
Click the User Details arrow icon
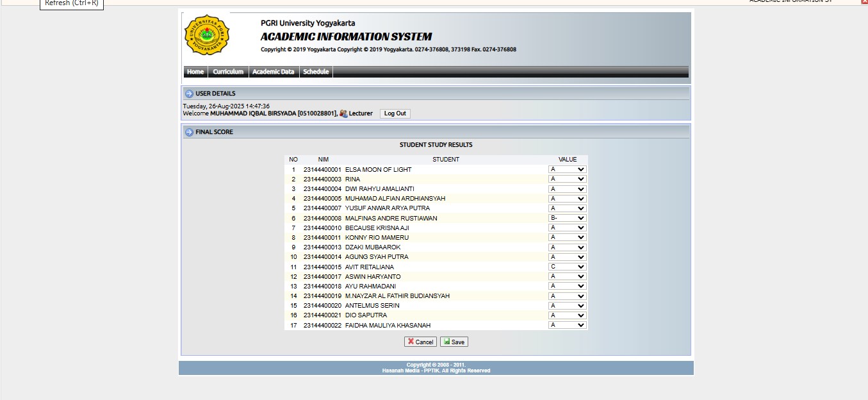click(189, 94)
